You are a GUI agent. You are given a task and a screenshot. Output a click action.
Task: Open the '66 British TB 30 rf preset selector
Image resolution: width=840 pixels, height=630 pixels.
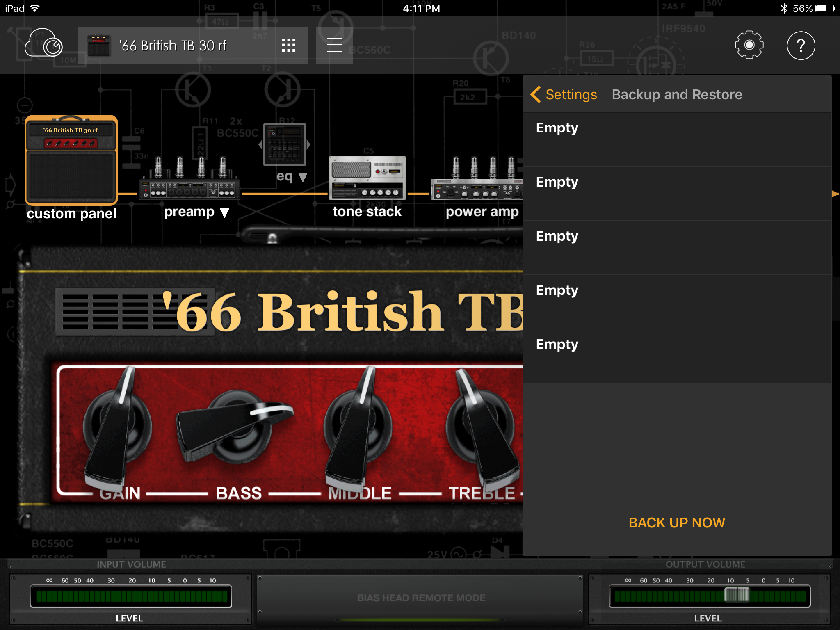(x=172, y=45)
